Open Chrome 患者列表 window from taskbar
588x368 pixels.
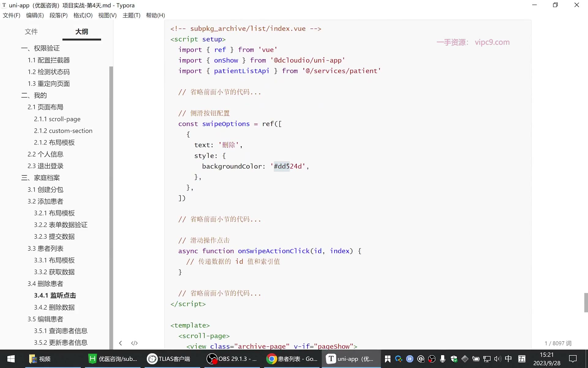tap(291, 359)
